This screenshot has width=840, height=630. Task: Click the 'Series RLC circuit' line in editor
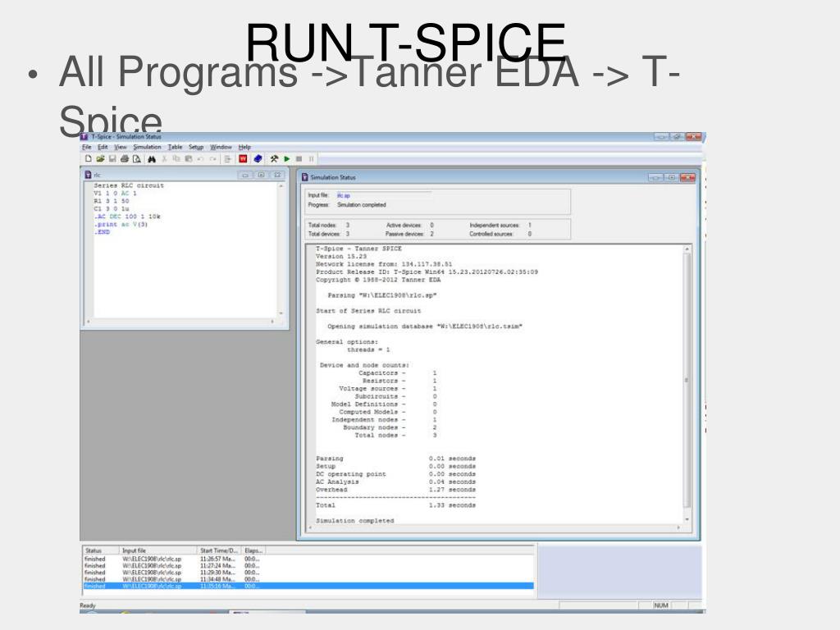(x=129, y=185)
